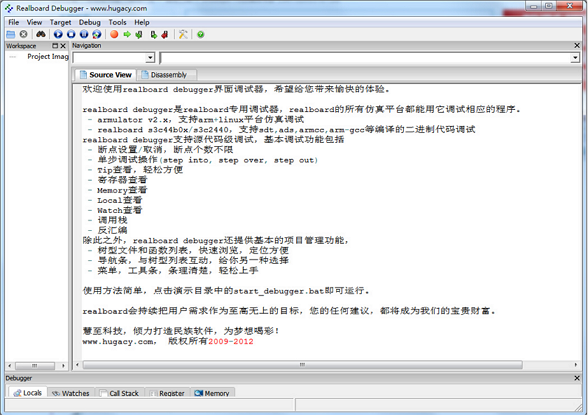Select the Memory debugger tab
Image resolution: width=588 pixels, height=415 pixels.
(212, 393)
